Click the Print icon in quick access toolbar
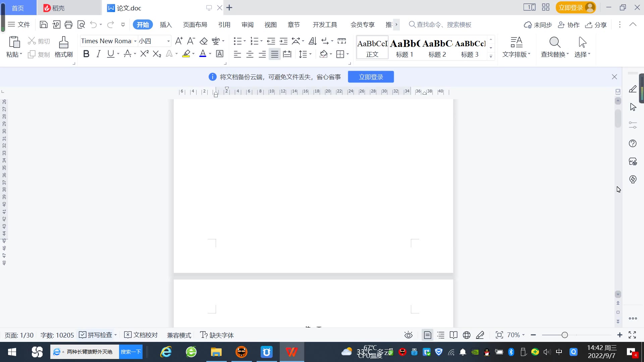The height and width of the screenshot is (362, 644). (x=68, y=24)
